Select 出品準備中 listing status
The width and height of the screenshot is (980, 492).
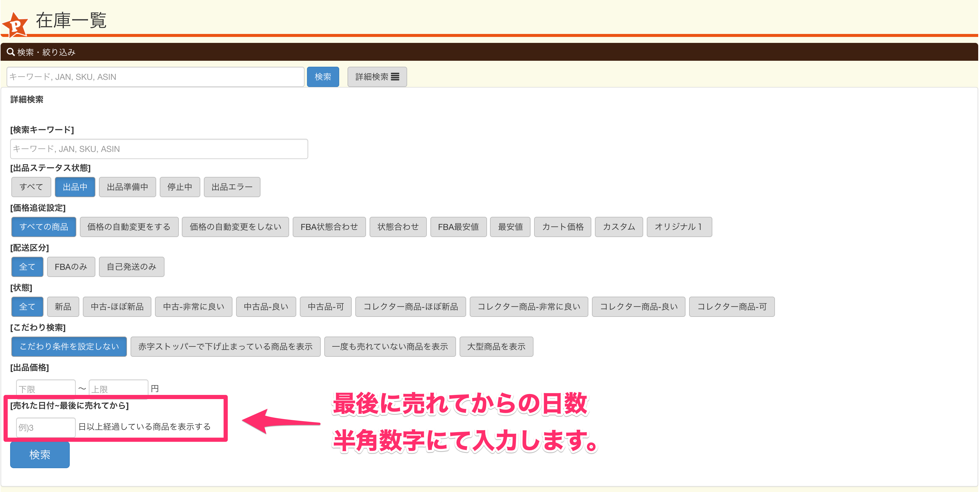click(128, 187)
